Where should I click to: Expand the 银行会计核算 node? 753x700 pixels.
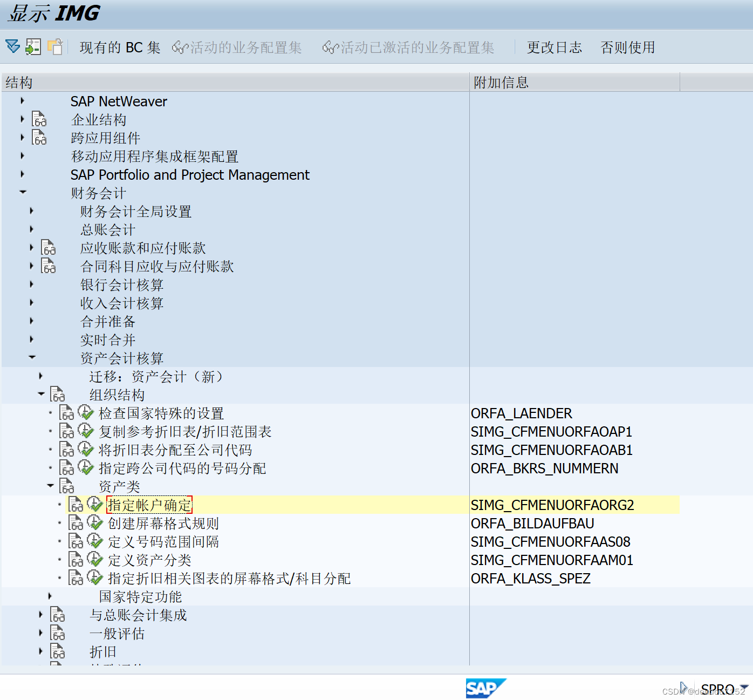31,284
